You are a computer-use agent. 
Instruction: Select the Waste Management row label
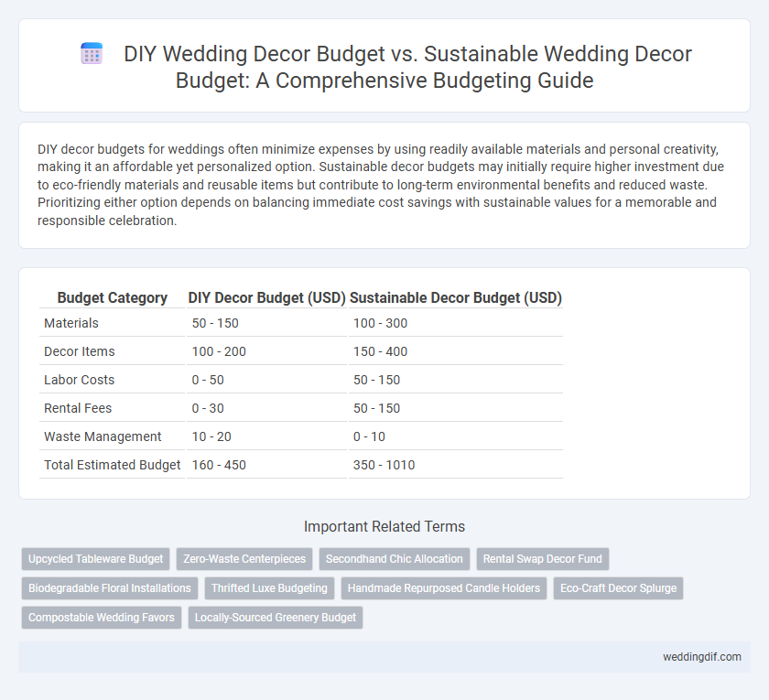tap(103, 436)
